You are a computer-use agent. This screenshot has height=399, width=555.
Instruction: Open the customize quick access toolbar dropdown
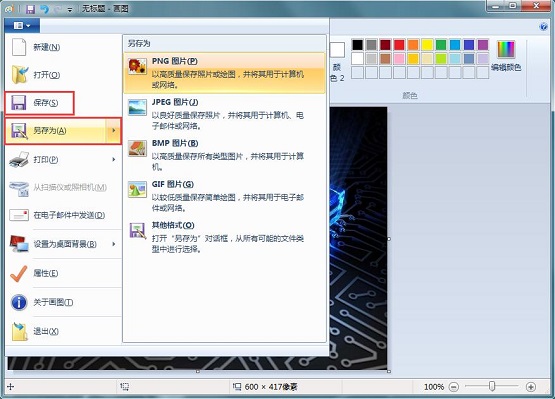70,10
